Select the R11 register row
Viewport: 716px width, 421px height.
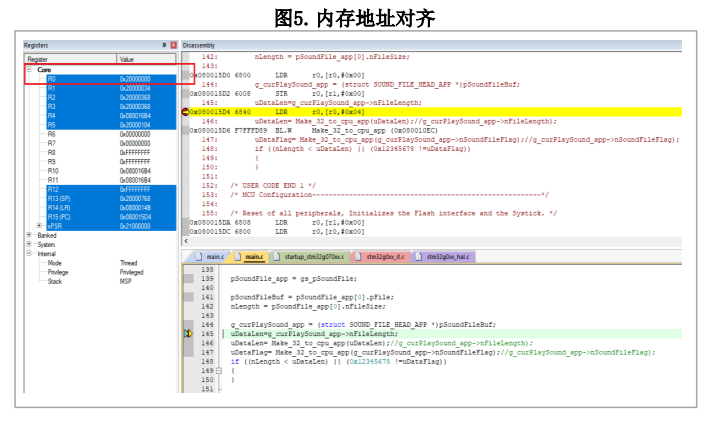point(111,180)
